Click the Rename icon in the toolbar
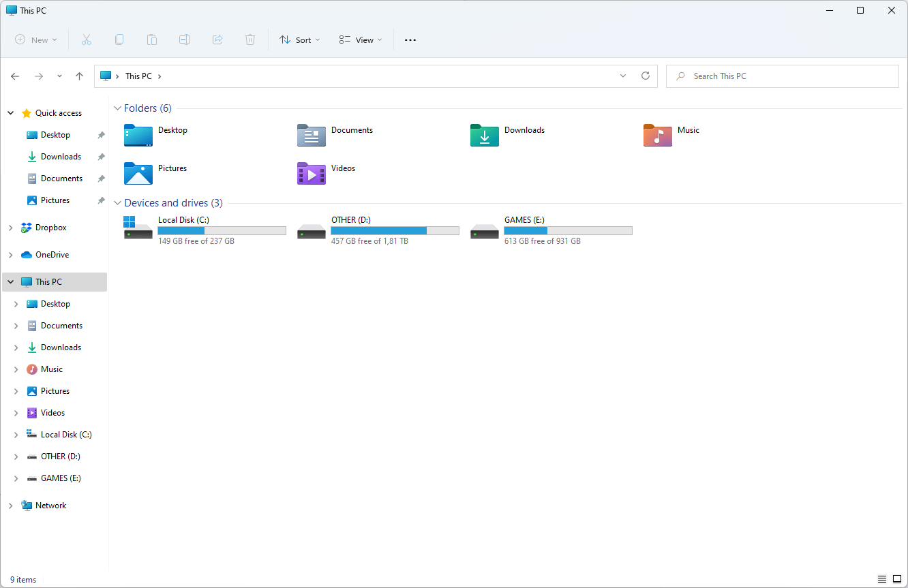The image size is (908, 588). click(185, 40)
